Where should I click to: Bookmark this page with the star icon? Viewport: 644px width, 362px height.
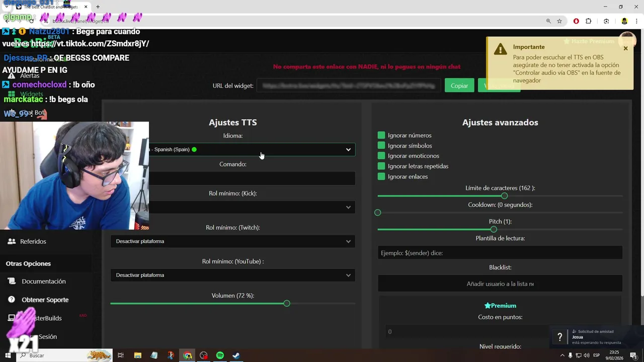(x=559, y=21)
